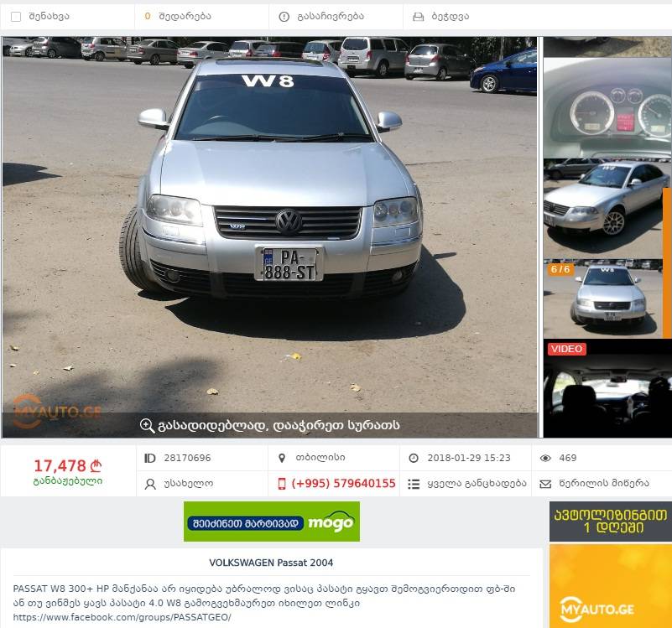Click the seller profile user icon
The height and width of the screenshot is (628, 672).
click(x=150, y=484)
